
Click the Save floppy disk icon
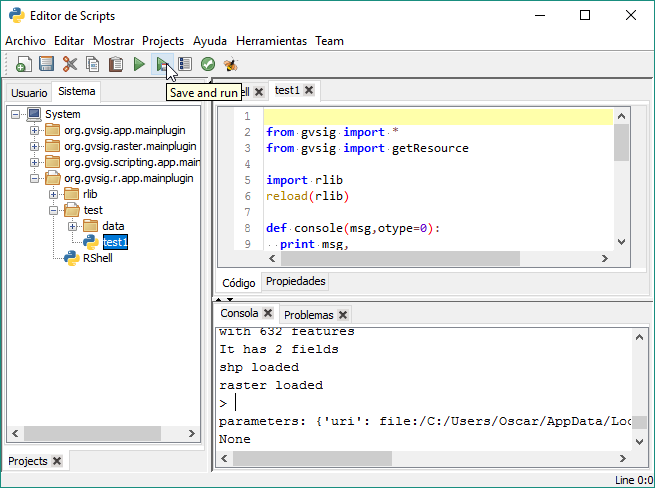(46, 64)
